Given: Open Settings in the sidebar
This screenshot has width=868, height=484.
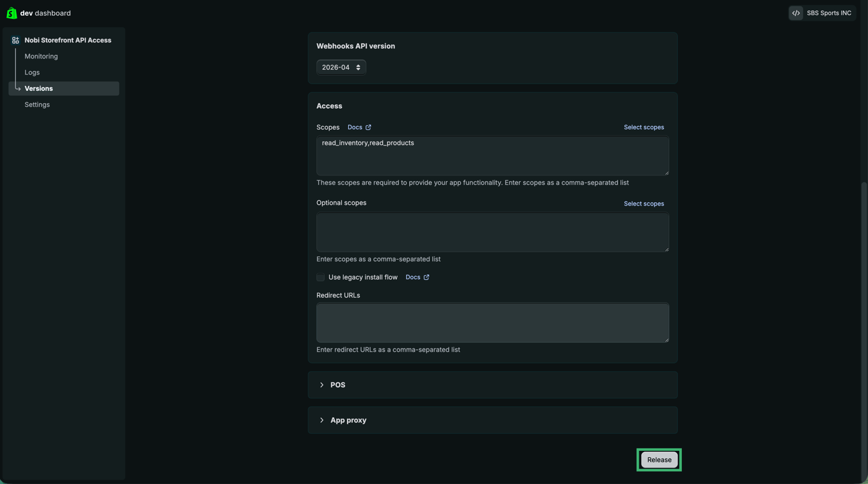Looking at the screenshot, I should coord(37,105).
